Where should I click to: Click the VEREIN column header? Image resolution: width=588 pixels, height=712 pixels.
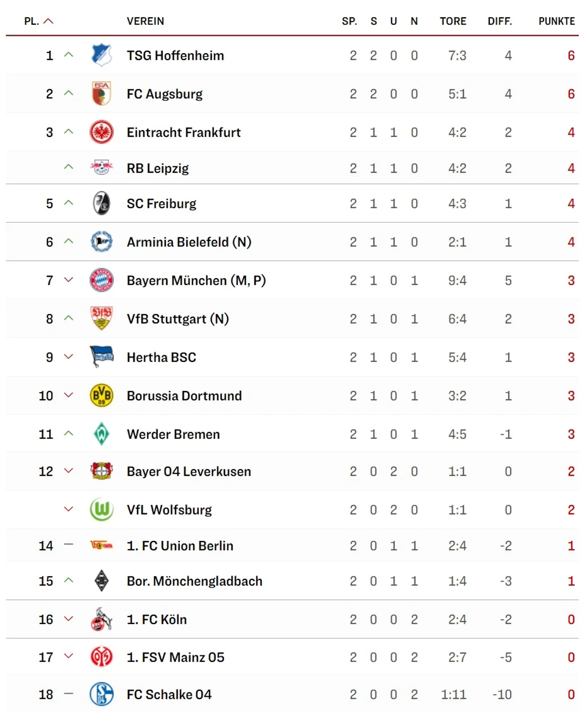click(145, 21)
